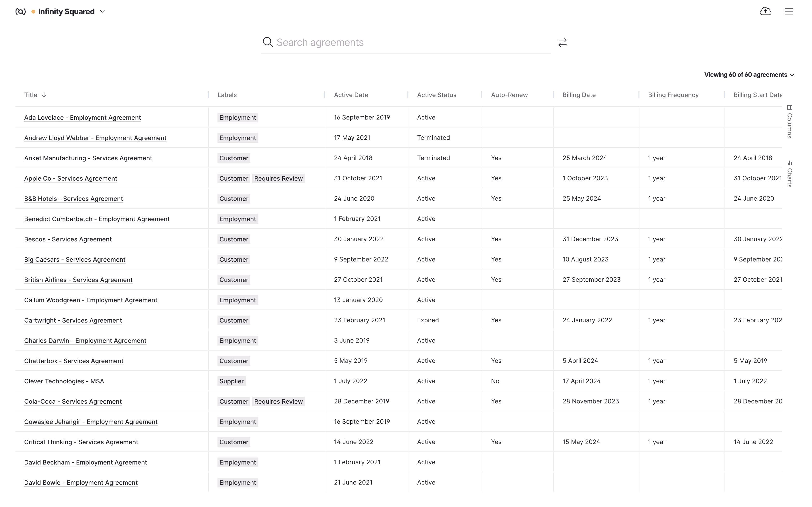
Task: Open David Bowie - Employment Agreement
Action: (x=80, y=483)
